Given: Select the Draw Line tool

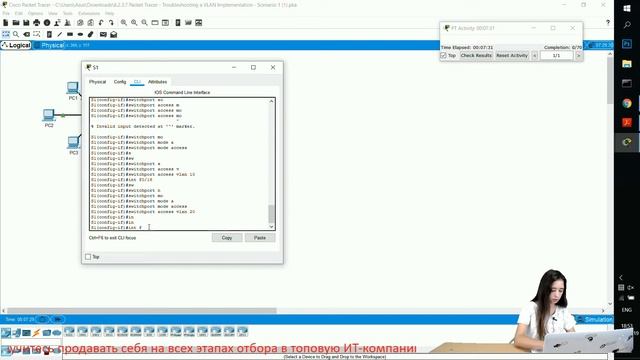Looking at the screenshot, I should click(60, 34).
